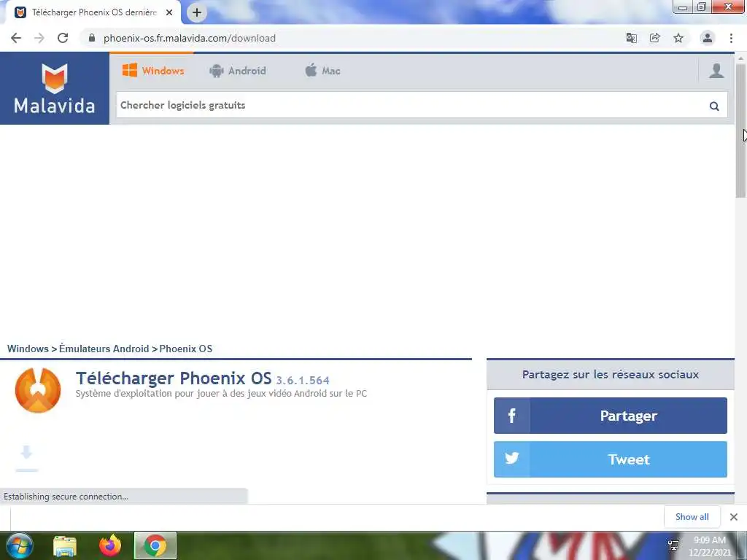
Task: Click the padlock site info icon
Action: (91, 38)
